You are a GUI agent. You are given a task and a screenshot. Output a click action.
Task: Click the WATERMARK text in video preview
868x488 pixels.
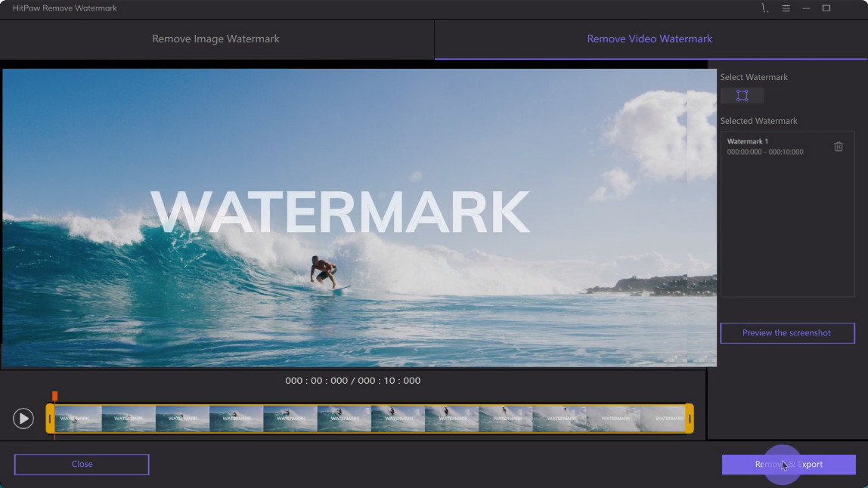point(340,212)
